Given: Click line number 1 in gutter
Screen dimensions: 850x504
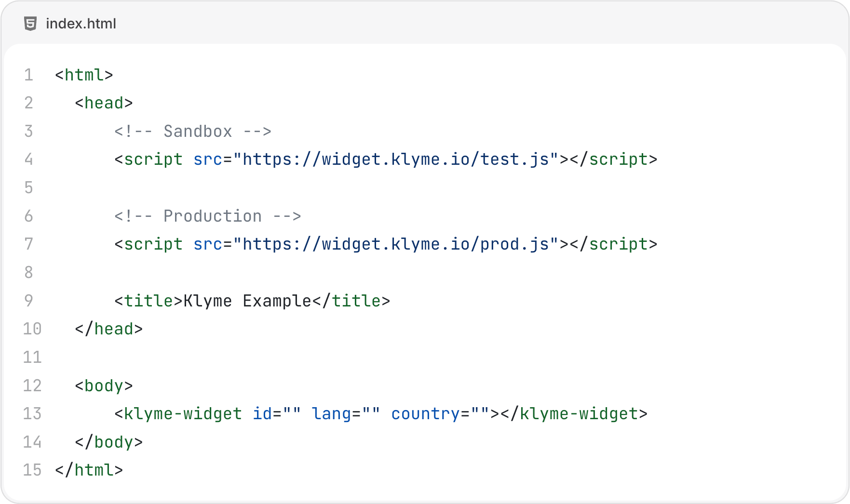Looking at the screenshot, I should 29,75.
